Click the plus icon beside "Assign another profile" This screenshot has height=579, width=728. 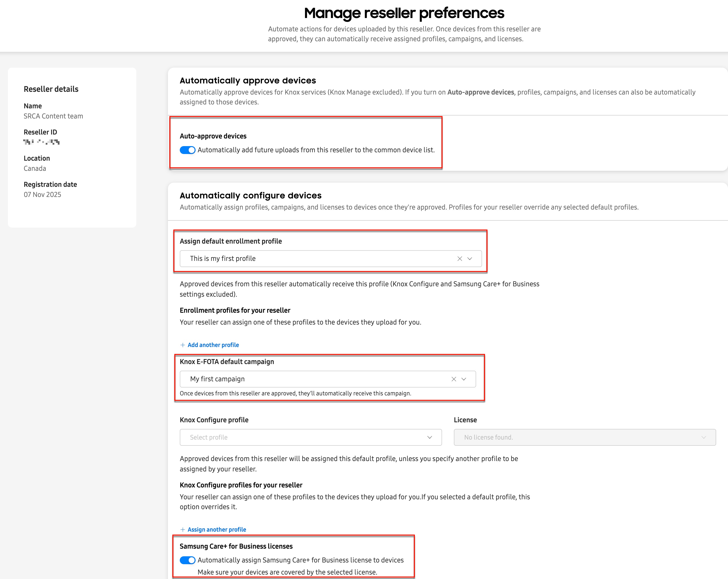click(183, 529)
